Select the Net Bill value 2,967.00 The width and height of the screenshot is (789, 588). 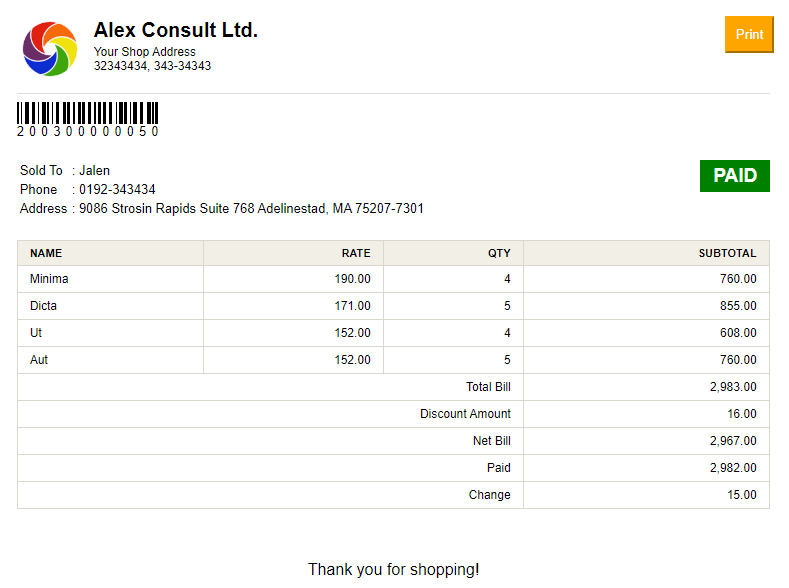(733, 441)
